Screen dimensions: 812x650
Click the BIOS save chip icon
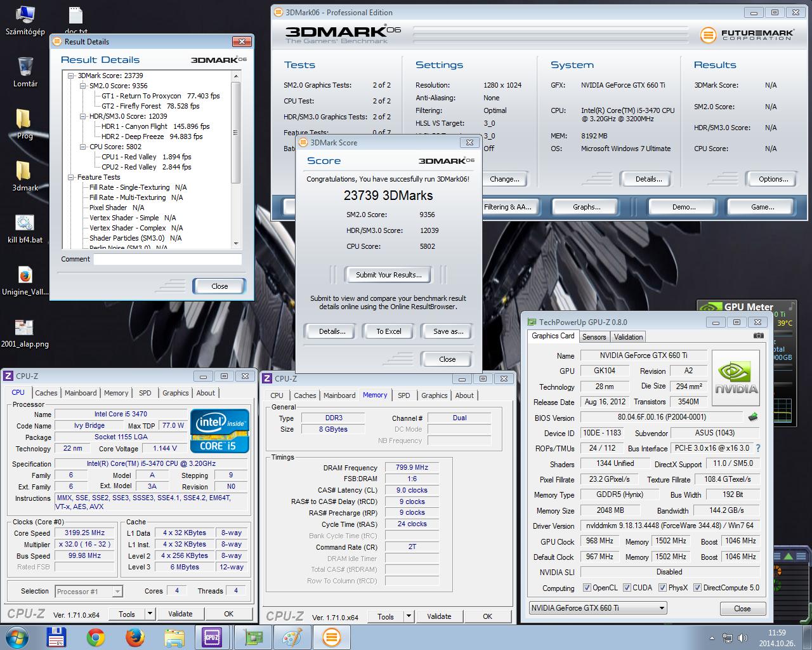click(753, 418)
